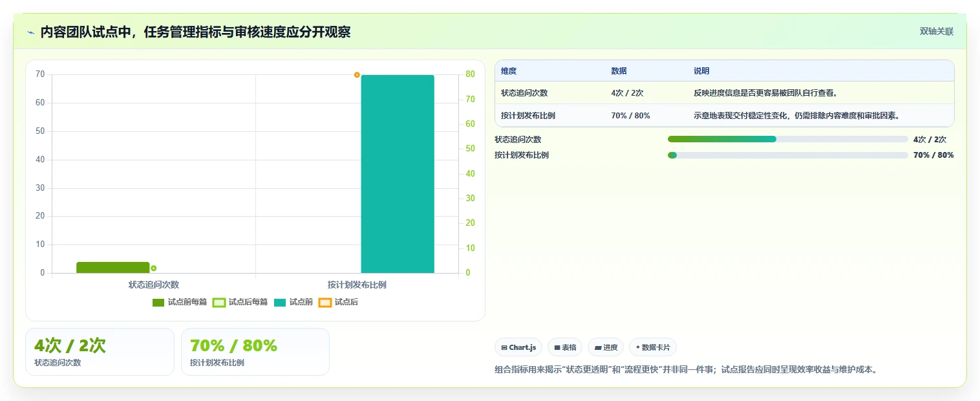The height and width of the screenshot is (401, 980).
Task: Open the 70% / 80% KPI card
Action: click(x=255, y=352)
